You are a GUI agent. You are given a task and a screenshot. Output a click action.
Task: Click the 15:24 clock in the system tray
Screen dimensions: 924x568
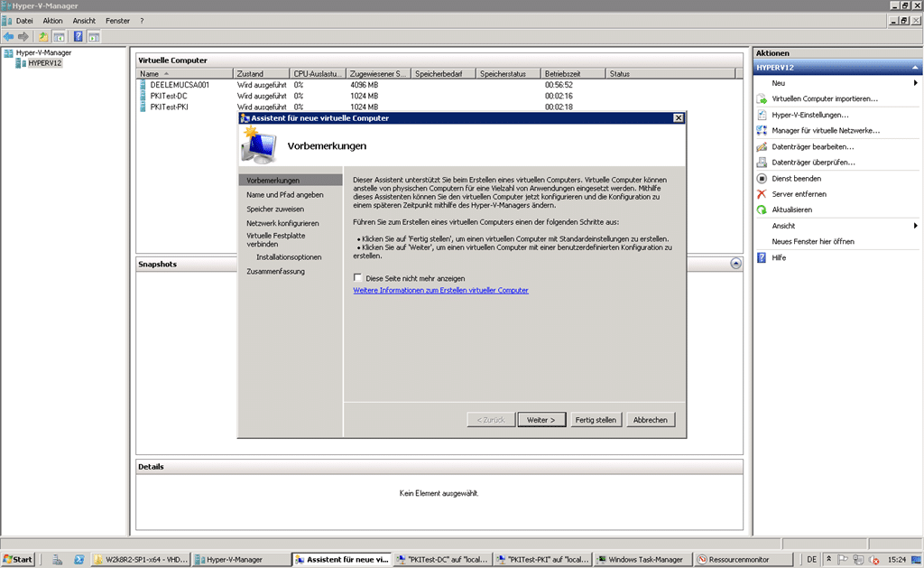tap(896, 559)
